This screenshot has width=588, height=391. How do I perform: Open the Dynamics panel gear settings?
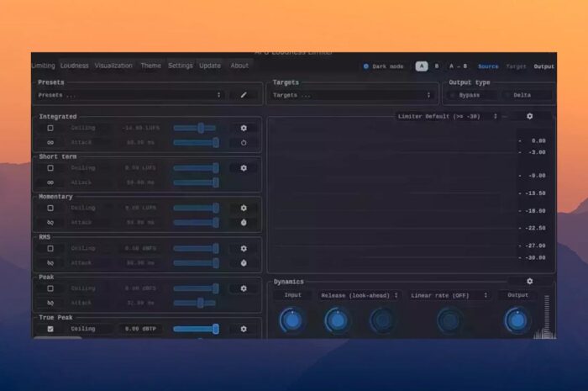[x=529, y=281]
